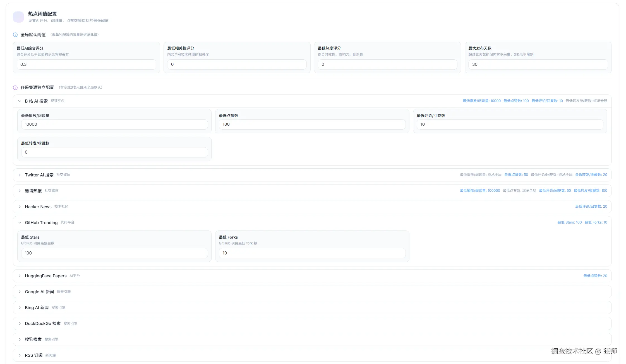This screenshot has height=364, width=626.
Task: Expand Hacker News source settings
Action: point(20,207)
